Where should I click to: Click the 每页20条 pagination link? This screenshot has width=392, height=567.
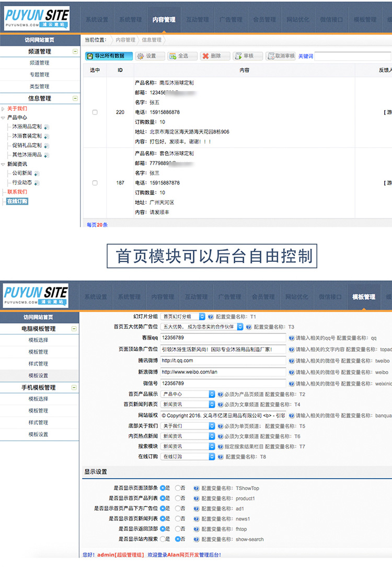[97, 225]
